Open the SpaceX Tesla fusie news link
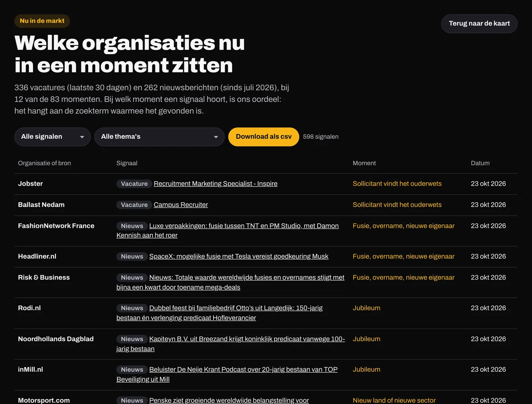Viewport: 532px width, 404px height. 239,256
